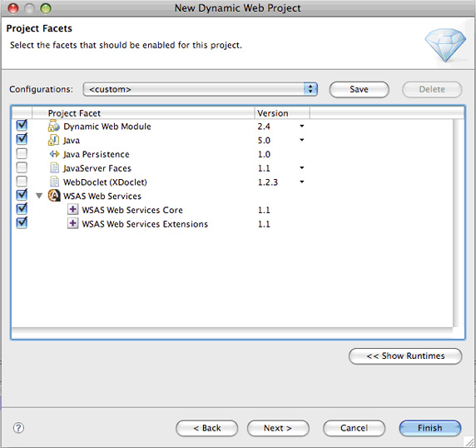Collapse the WSAS Web Services tree node
This screenshot has height=448, width=476.
(39, 196)
